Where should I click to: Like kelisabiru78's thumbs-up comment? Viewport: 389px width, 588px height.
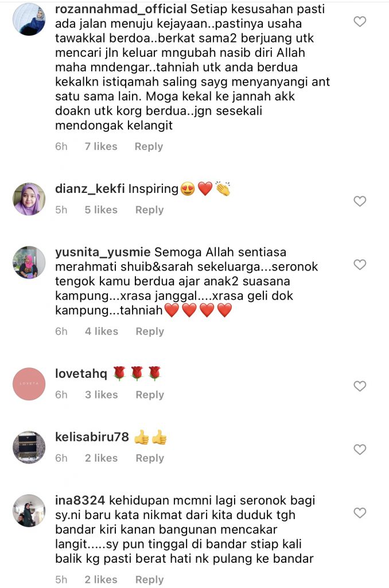(x=360, y=449)
